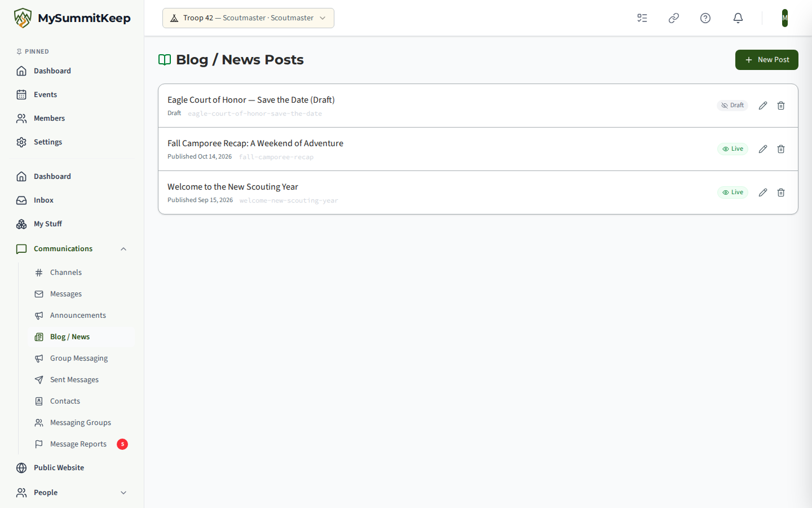This screenshot has width=812, height=508.
Task: Select Blog / News in sidebar
Action: (81, 337)
